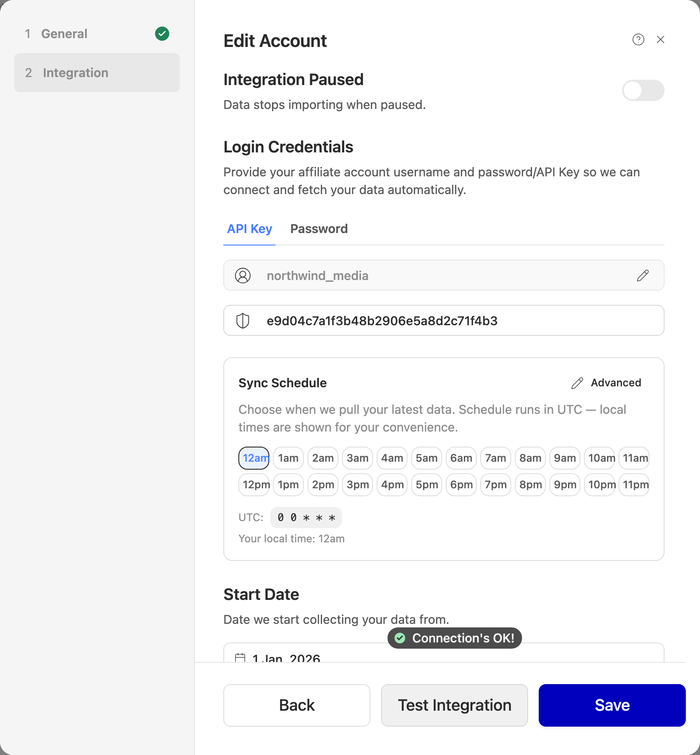Screen dimensions: 700x755
Task: Select the 11pm sync time
Action: pyautogui.click(x=634, y=485)
